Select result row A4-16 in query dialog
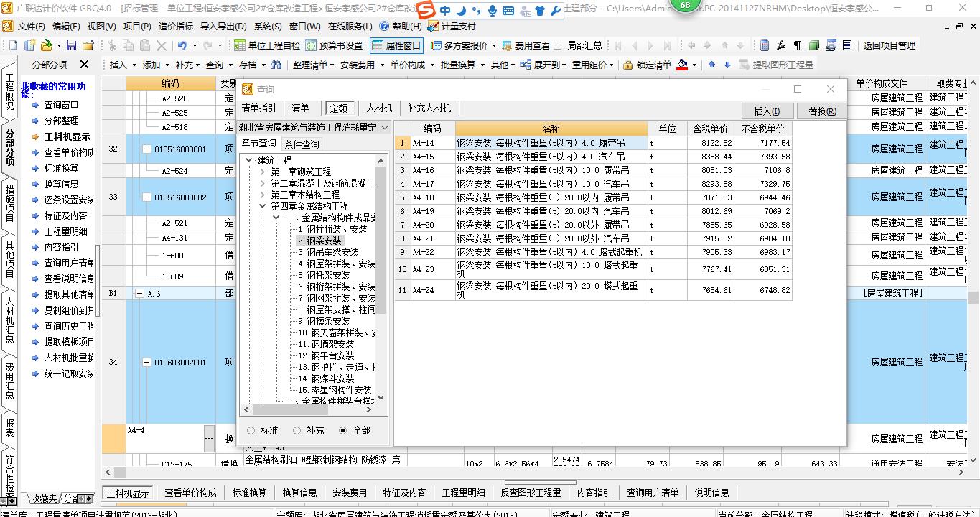The height and width of the screenshot is (517, 980). click(593, 170)
